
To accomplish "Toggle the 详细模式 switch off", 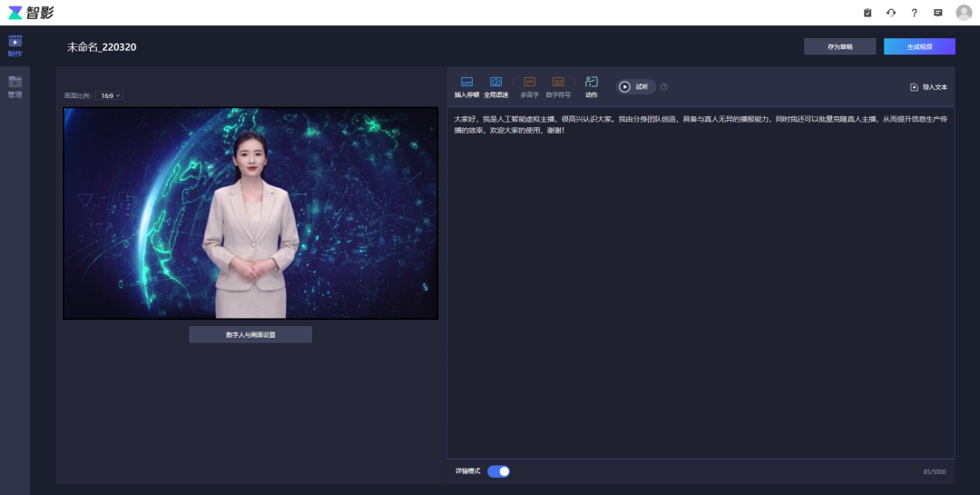I will coord(499,471).
